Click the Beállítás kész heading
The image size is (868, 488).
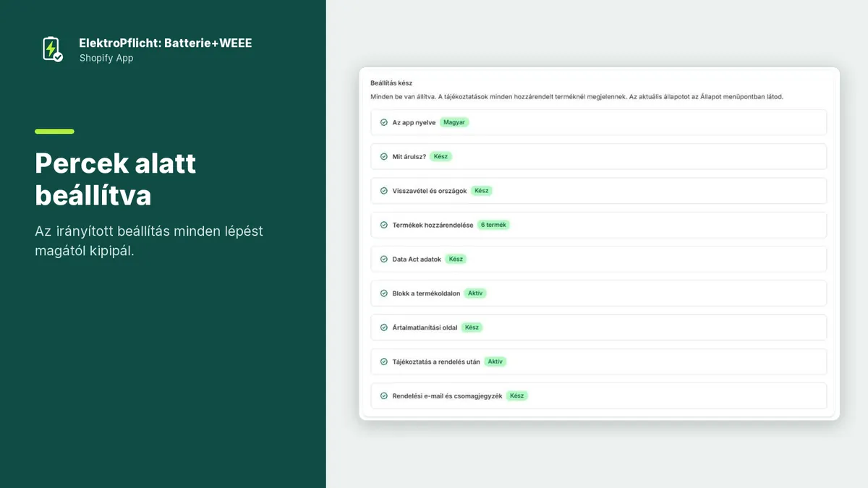[391, 83]
